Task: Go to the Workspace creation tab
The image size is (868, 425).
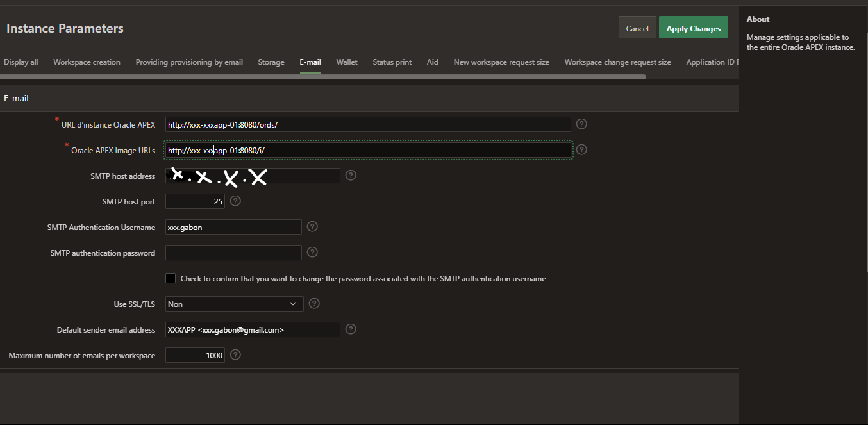Action: [87, 62]
